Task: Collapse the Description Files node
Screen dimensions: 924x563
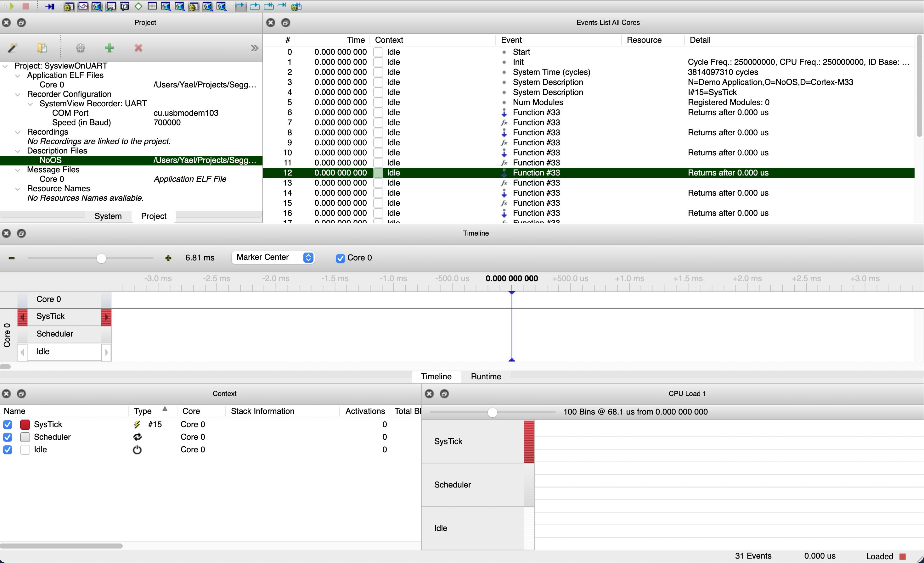Action: (18, 151)
